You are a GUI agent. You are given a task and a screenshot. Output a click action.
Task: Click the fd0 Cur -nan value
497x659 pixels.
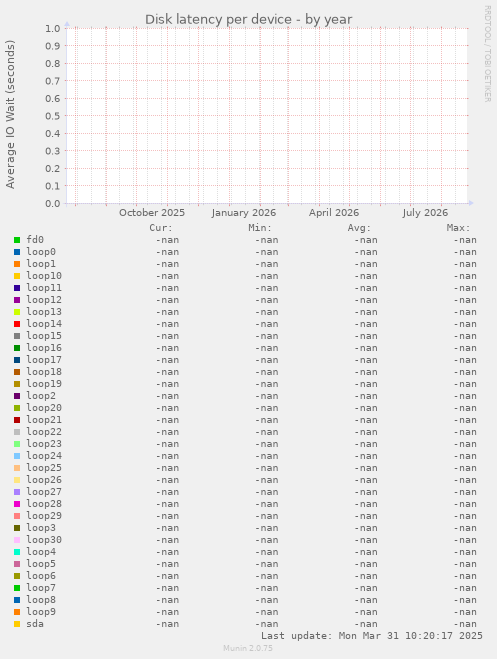tap(167, 240)
